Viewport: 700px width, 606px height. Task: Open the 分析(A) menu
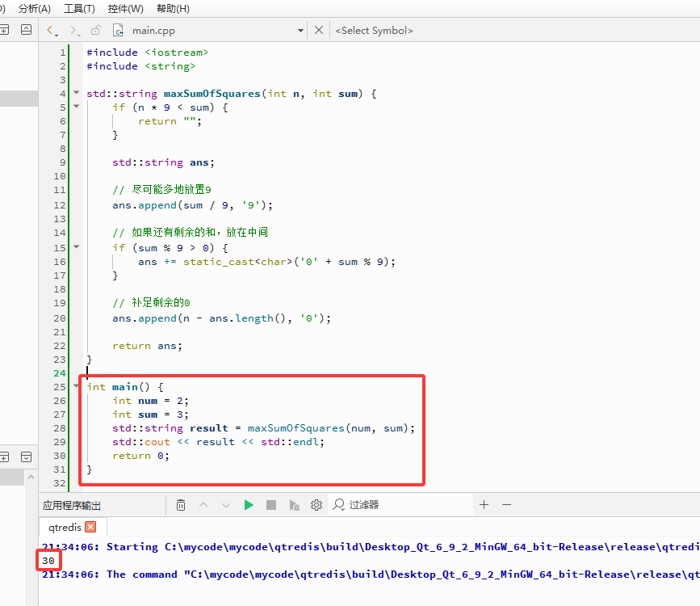35,9
